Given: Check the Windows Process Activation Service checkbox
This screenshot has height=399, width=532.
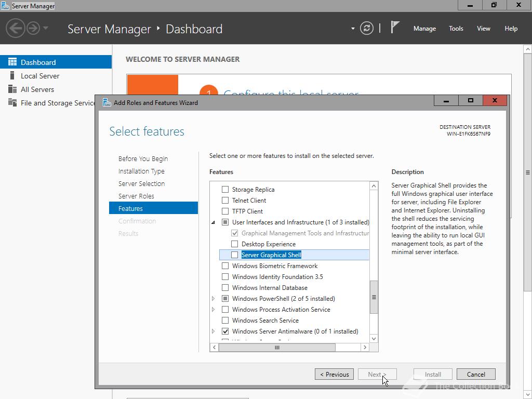Looking at the screenshot, I should [225, 310].
